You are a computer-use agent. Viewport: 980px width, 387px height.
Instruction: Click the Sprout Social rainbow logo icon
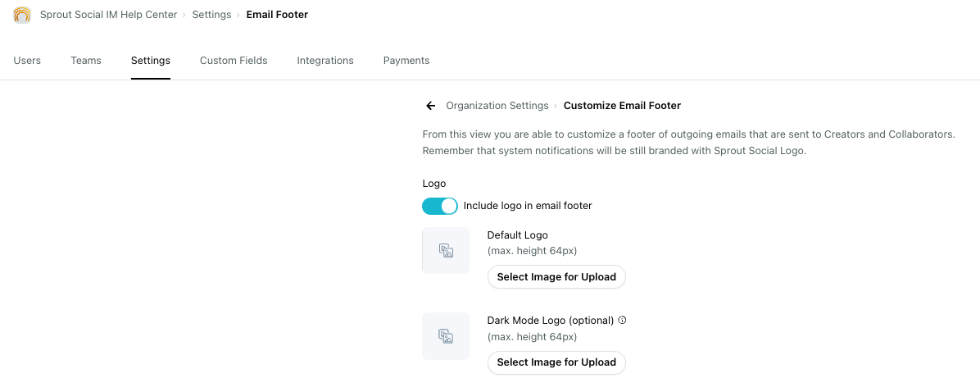[22, 15]
